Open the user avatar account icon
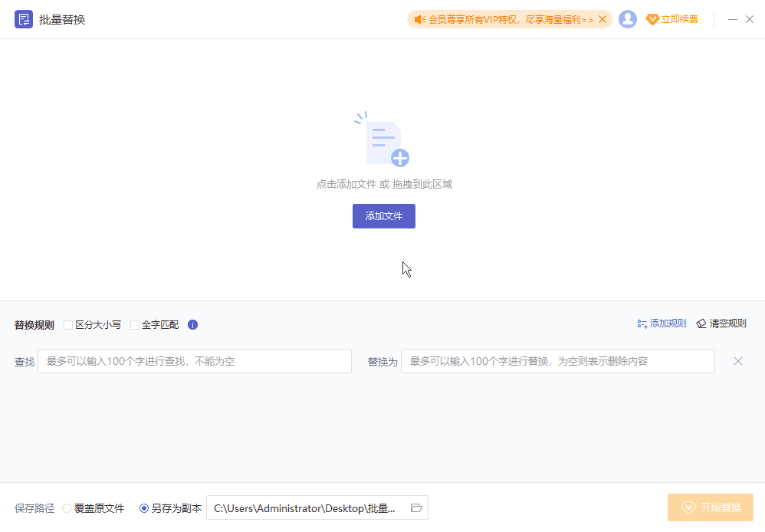765x532 pixels. pyautogui.click(x=628, y=19)
